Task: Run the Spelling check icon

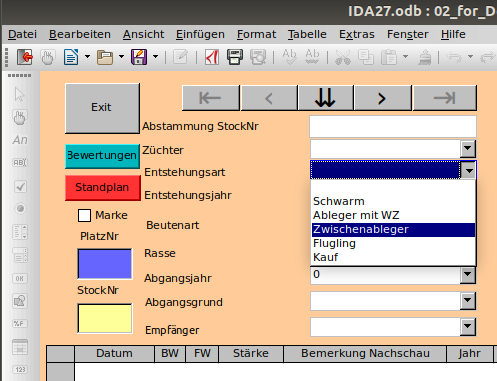Action: (x=289, y=57)
